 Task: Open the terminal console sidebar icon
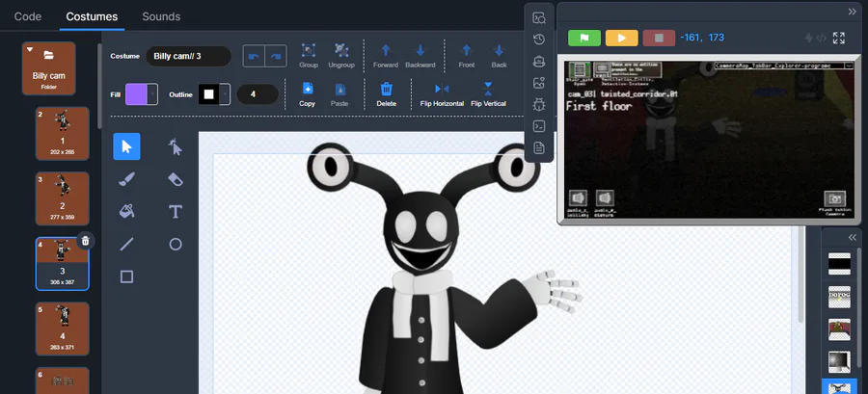point(538,126)
